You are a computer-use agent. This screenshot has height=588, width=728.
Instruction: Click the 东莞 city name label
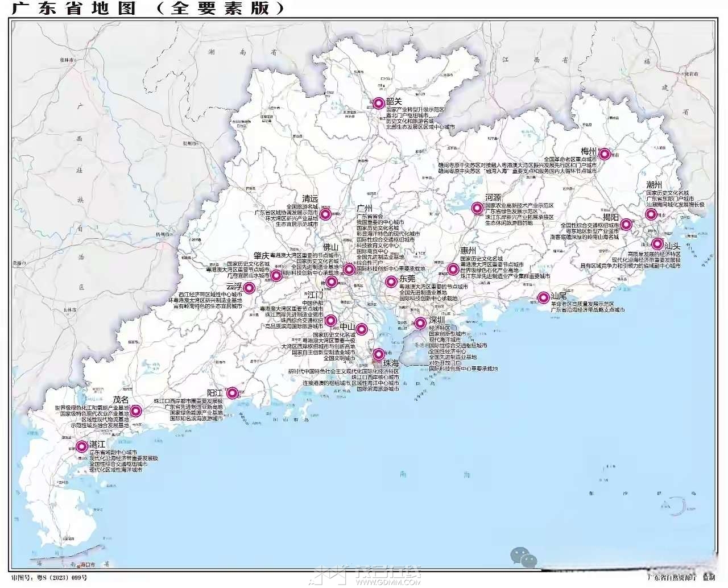407,279
